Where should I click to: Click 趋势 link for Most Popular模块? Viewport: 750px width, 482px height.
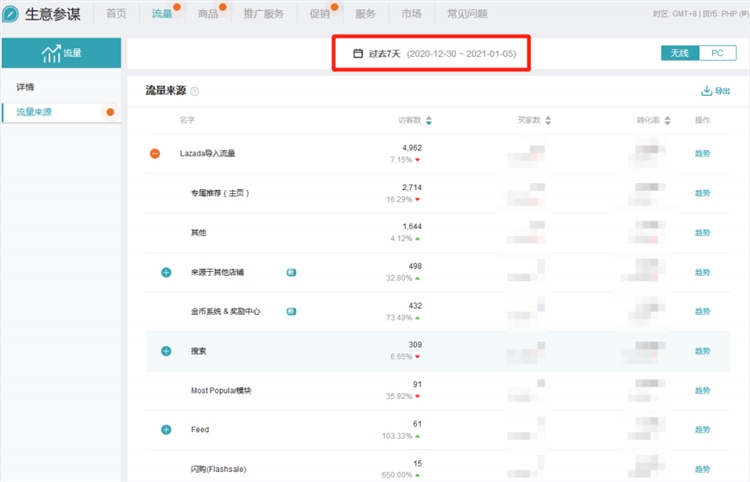(702, 391)
